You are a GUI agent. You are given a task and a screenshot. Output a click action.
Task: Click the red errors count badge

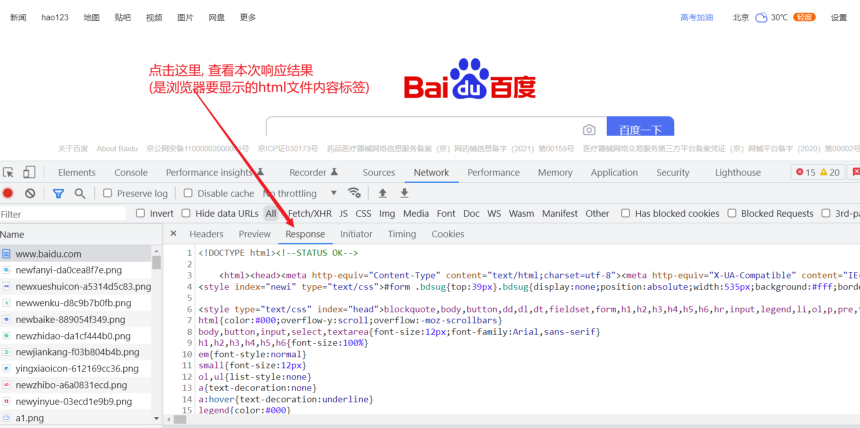tap(805, 172)
